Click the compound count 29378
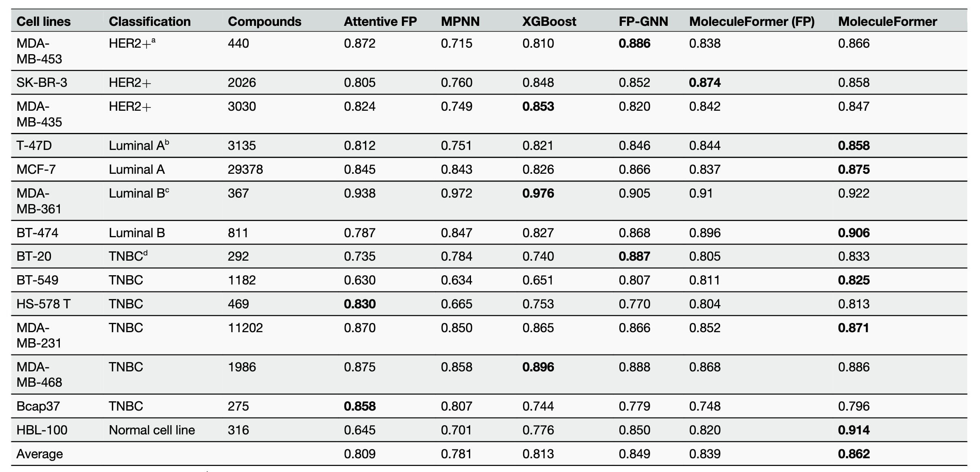This screenshot has height=472, width=980. [x=245, y=169]
